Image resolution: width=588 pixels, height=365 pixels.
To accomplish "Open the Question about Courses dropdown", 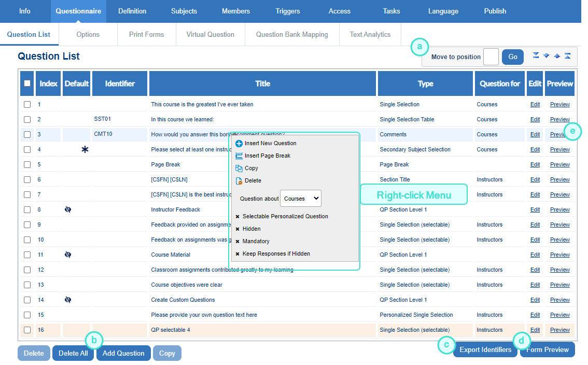I will (301, 199).
